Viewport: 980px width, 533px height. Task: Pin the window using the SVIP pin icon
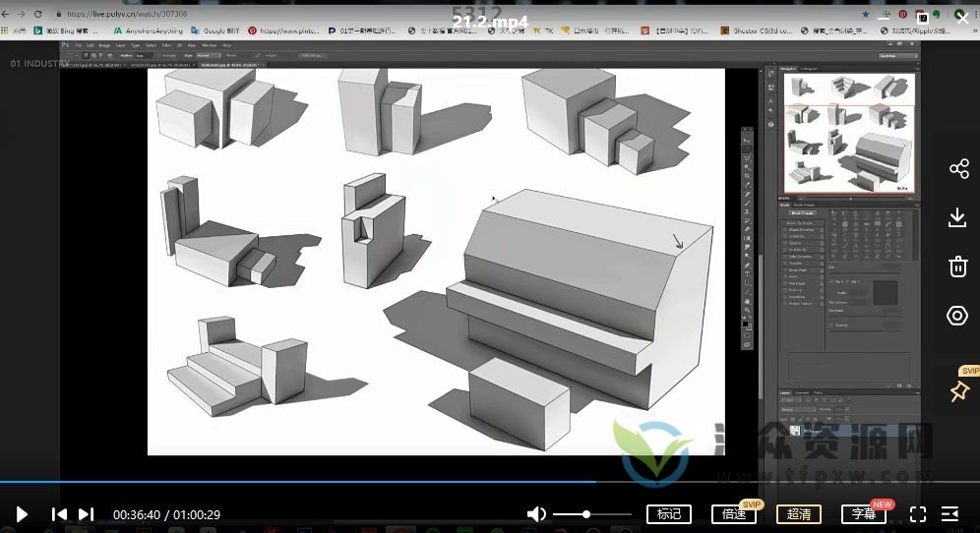coord(958,391)
